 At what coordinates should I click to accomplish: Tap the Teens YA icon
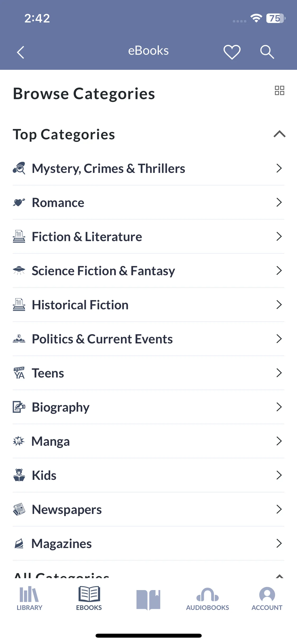coord(19,373)
